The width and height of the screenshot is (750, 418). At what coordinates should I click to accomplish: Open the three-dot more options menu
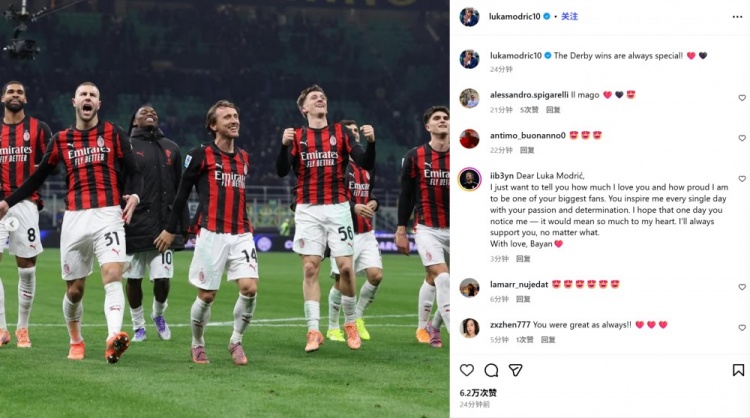pos(737,17)
